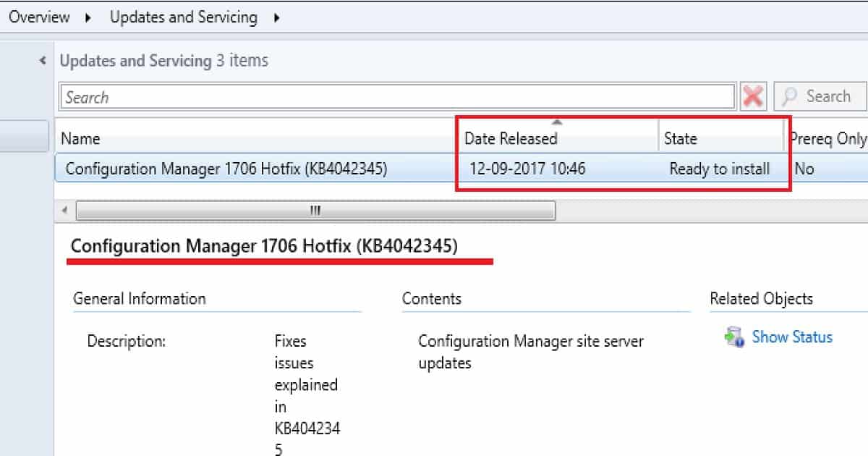
Task: Click the horizontal scrollbar left arrow
Action: pos(65,211)
